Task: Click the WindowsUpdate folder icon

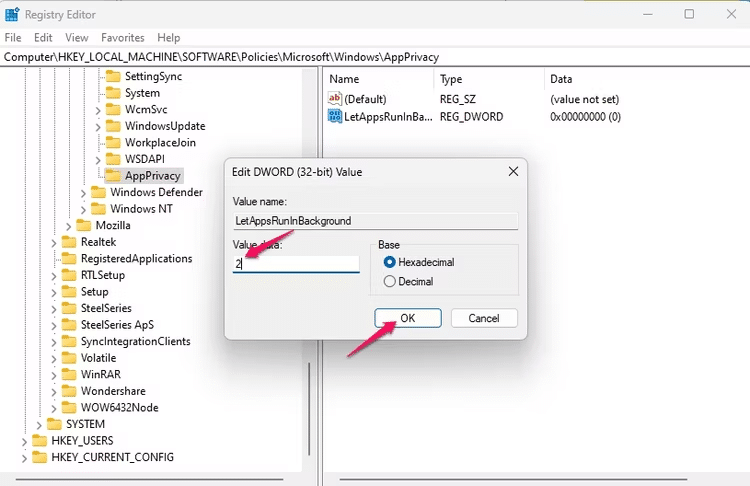Action: [113, 126]
